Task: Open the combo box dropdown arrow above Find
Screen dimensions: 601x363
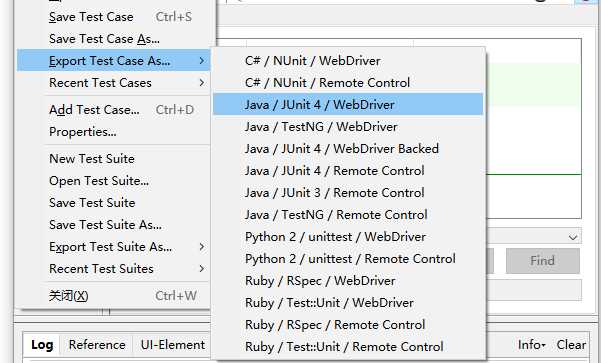Action: point(573,237)
